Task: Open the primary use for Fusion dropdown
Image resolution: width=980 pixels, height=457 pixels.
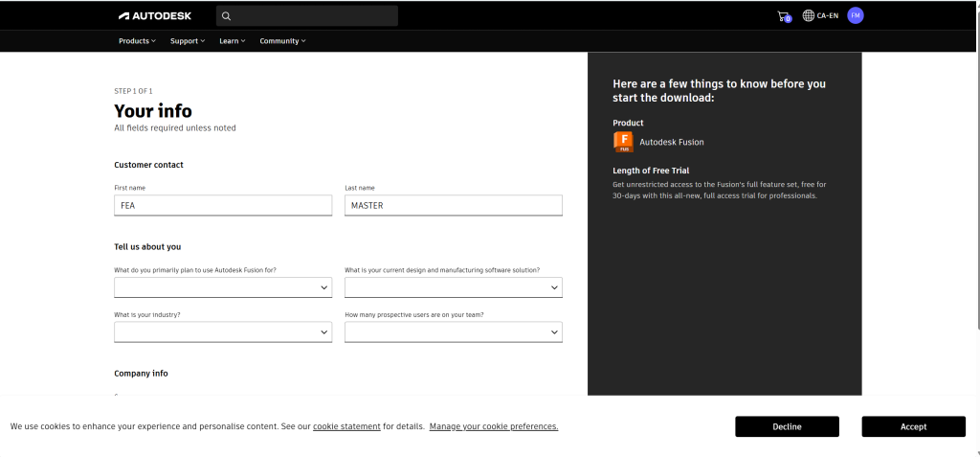Action: [x=223, y=287]
